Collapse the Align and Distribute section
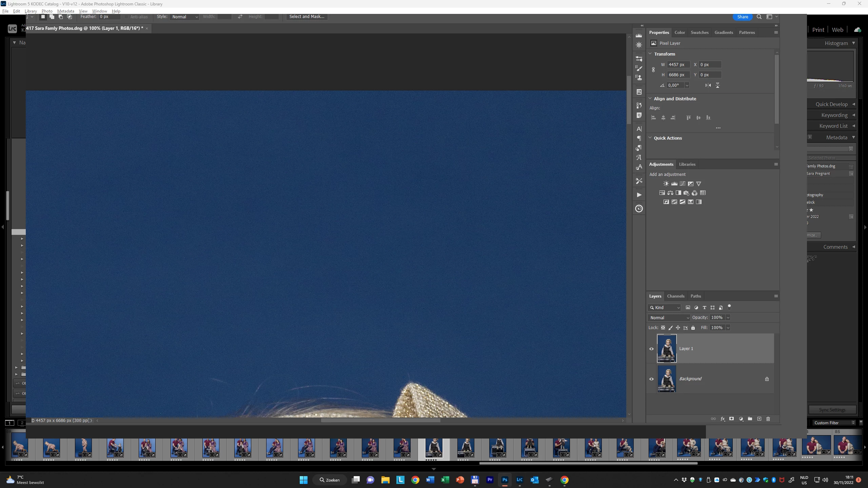This screenshot has height=488, width=868. click(650, 99)
